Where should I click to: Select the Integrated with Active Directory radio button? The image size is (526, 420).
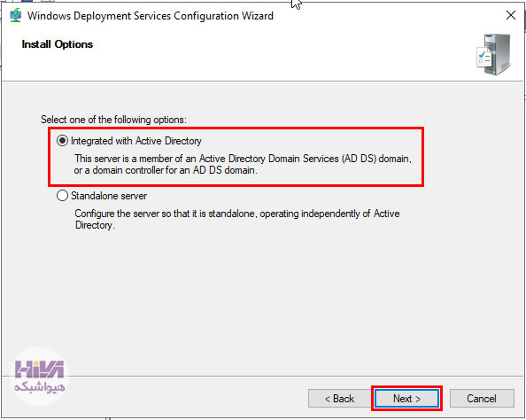[62, 141]
